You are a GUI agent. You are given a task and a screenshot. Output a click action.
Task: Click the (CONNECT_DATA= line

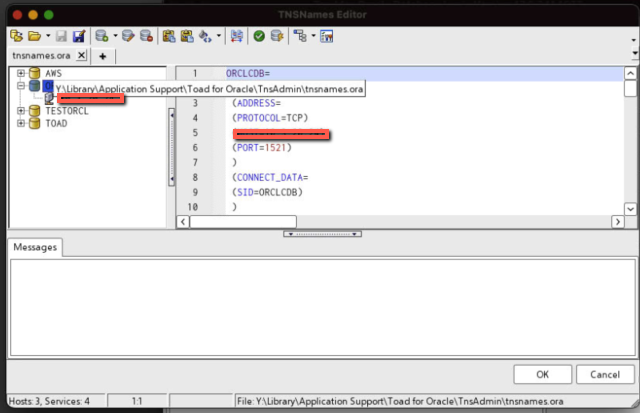point(270,178)
